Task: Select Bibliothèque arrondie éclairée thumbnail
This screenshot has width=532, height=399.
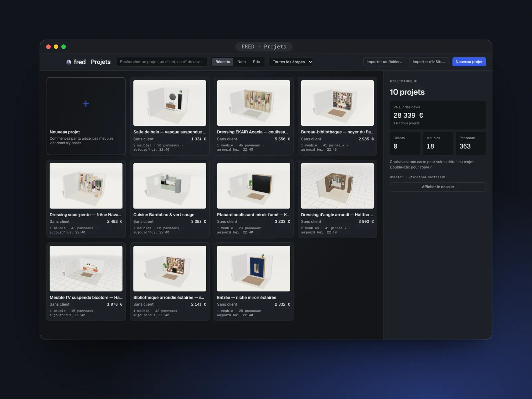Action: 170,269
